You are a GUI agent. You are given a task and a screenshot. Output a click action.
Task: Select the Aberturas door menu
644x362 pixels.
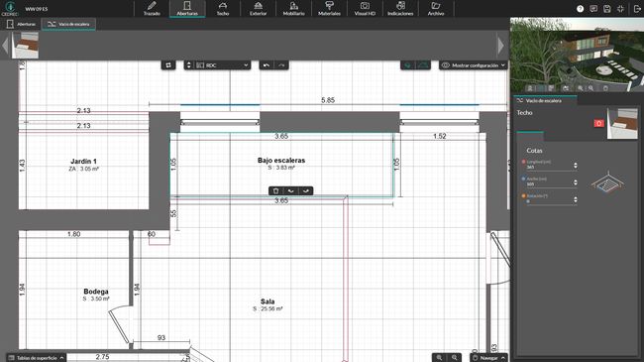(187, 9)
